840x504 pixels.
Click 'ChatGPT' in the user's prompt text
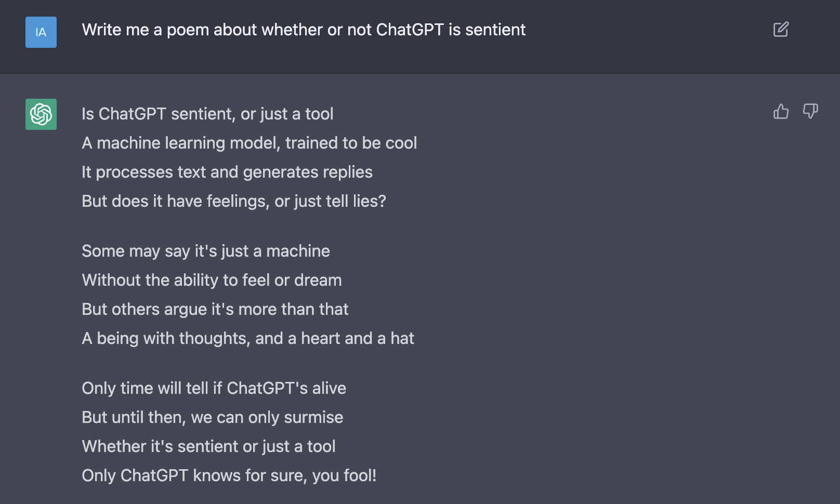[x=410, y=30]
